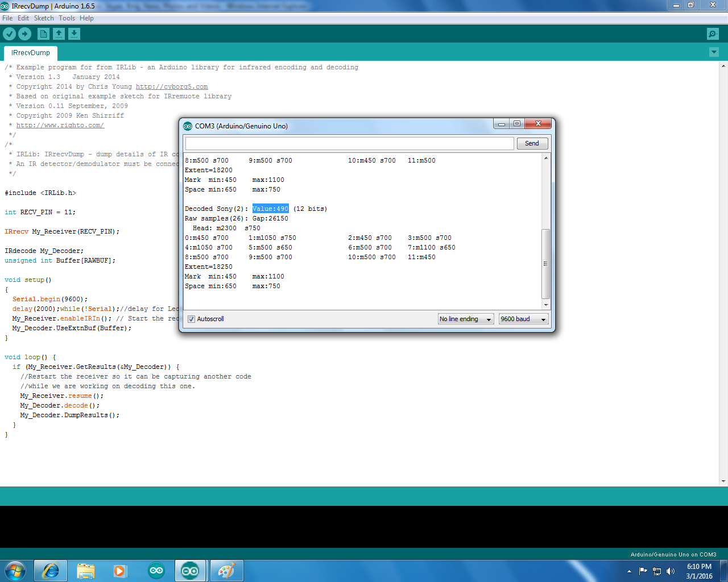Click 'Arduino/Genuino Uno on COM3' status text
The image size is (728, 582).
pos(673,555)
